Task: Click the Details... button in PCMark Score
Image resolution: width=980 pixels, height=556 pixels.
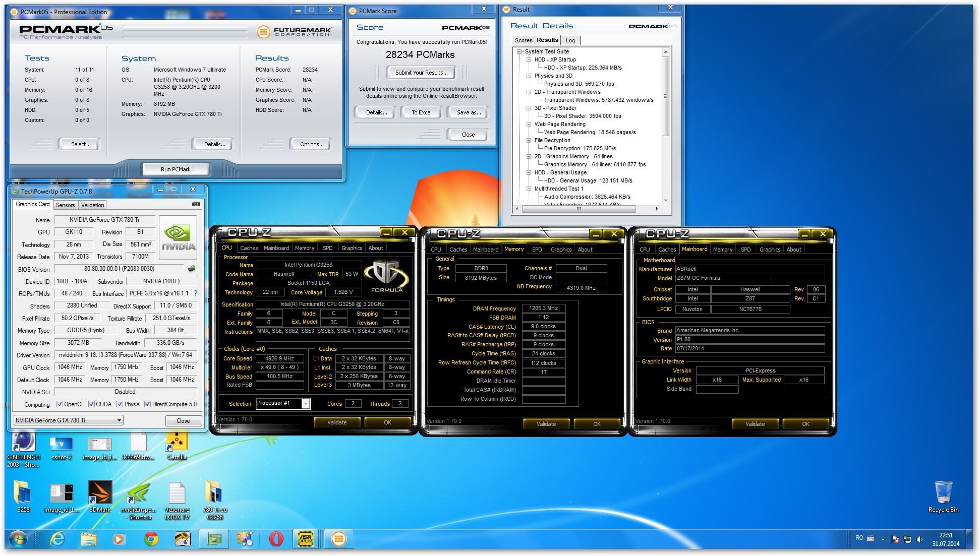Action: [376, 112]
